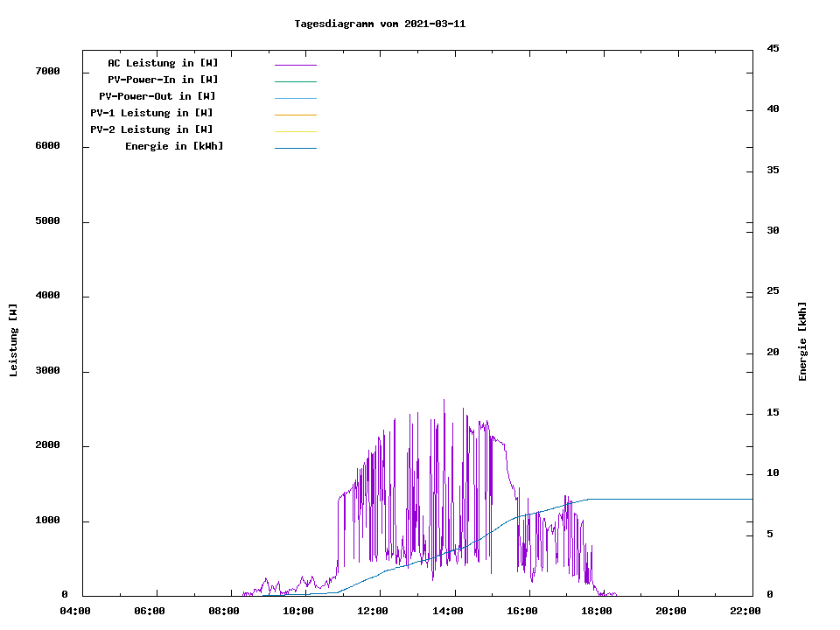
Task: Click the 04:00 time axis label
Action: 75,611
